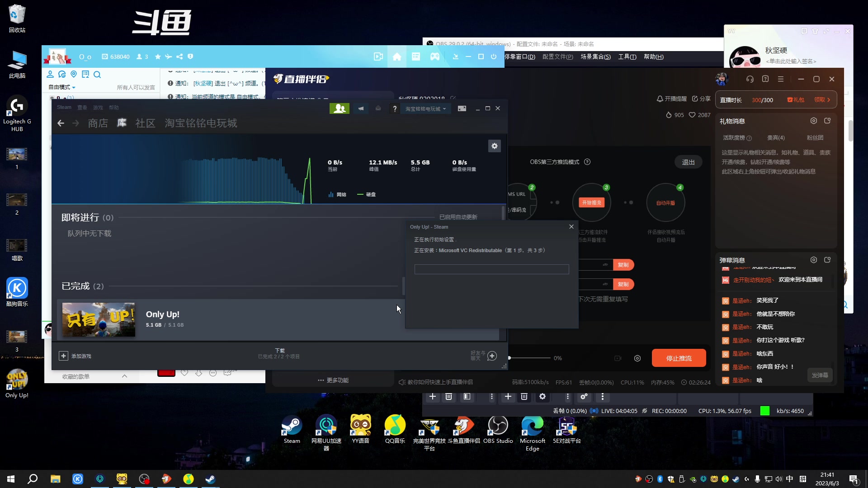Toggle visibility eye on second stream field
Image resolution: width=868 pixels, height=488 pixels.
point(605,284)
